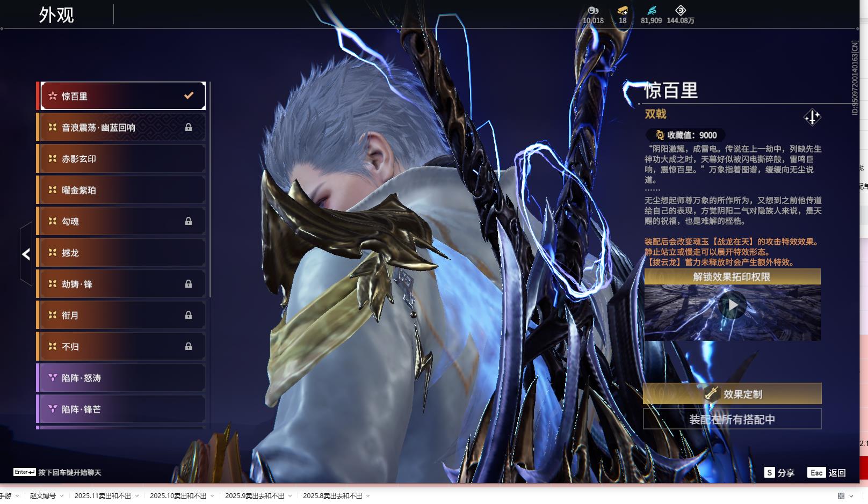Open the dropdown next to the grid view icon
Viewport: 868px width, 504px height.
point(851,496)
